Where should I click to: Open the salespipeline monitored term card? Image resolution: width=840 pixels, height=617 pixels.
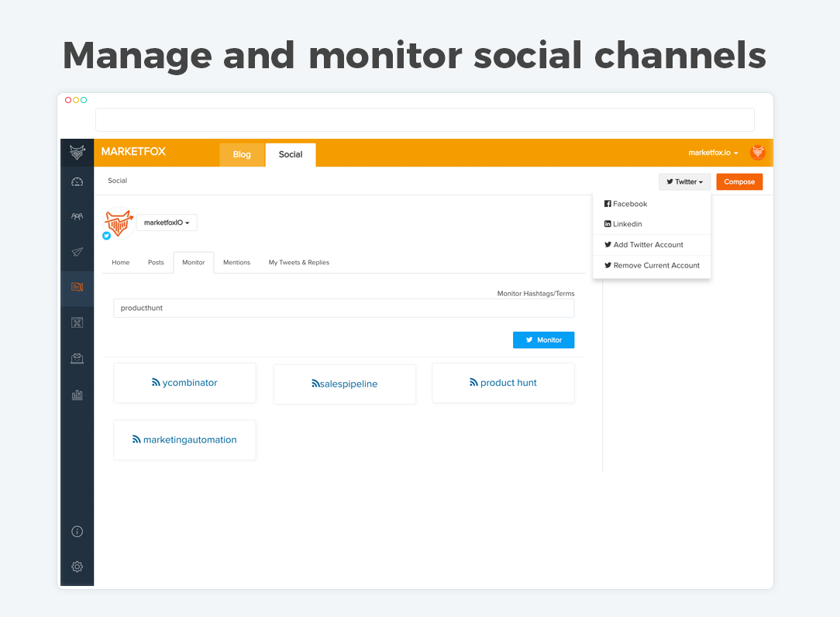[x=345, y=384]
